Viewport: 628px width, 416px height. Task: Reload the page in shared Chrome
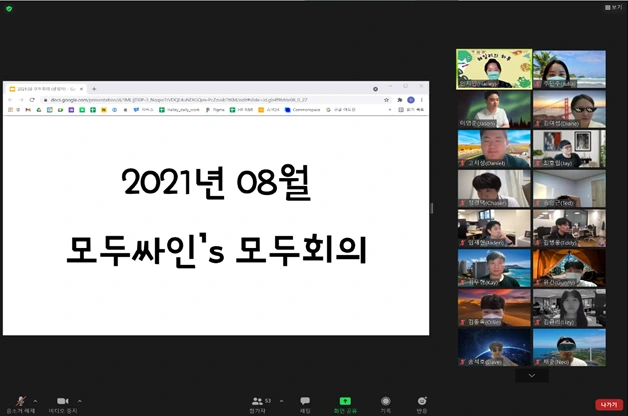pos(32,100)
